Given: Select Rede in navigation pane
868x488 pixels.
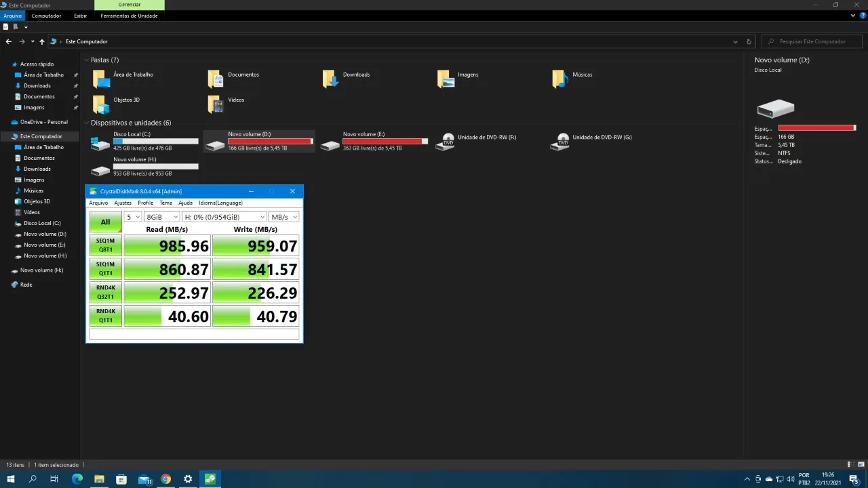Looking at the screenshot, I should coord(26,285).
